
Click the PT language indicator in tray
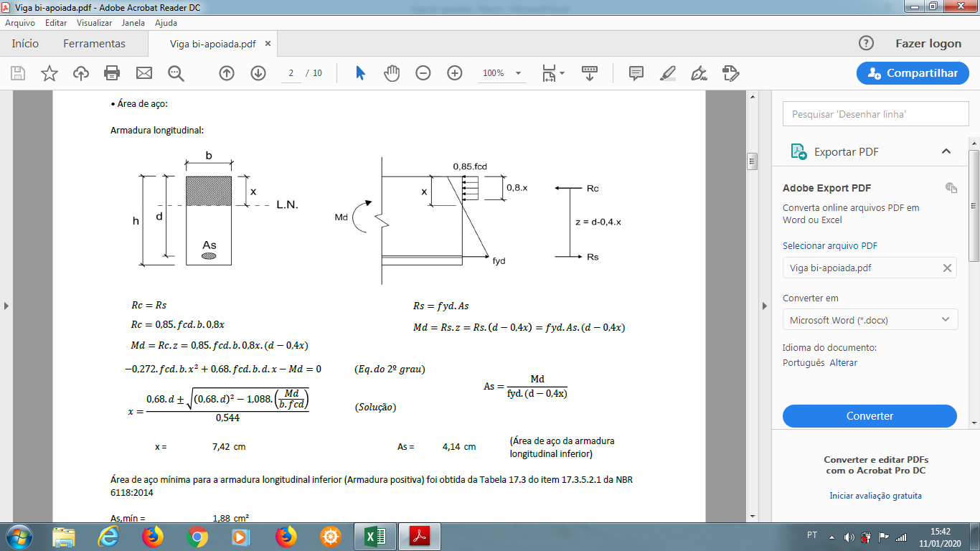(x=812, y=535)
